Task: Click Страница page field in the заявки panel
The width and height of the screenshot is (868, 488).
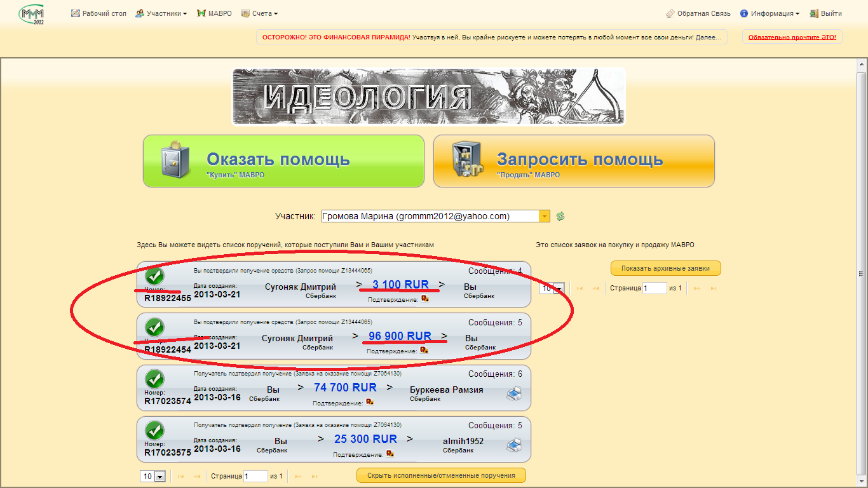Action: coord(655,288)
